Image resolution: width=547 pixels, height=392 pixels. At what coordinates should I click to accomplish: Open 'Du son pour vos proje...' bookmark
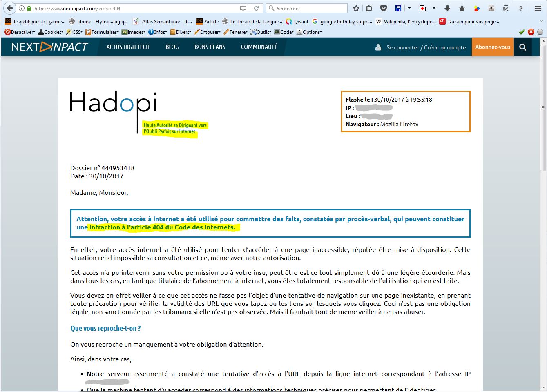point(469,22)
